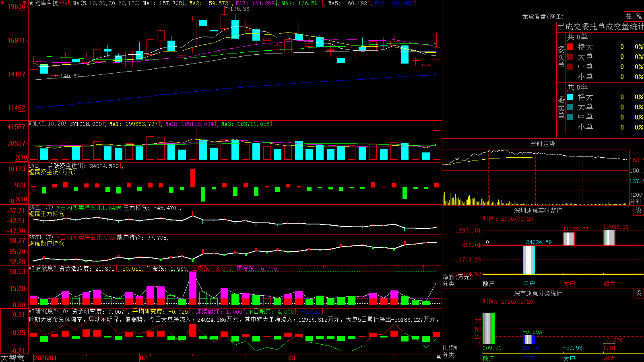Screen dimensions: 644x362
Task: Click the 02 month marker on the time axis
Action: (x=143, y=358)
